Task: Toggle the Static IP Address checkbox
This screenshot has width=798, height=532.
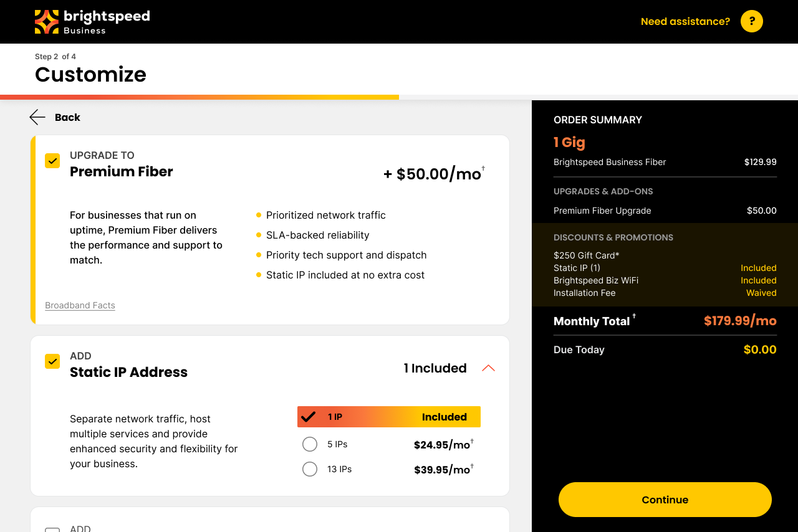Action: tap(52, 361)
